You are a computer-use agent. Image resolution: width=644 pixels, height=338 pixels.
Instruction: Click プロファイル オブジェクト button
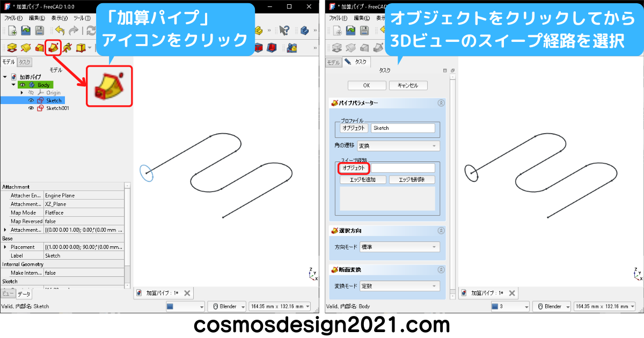pos(354,128)
